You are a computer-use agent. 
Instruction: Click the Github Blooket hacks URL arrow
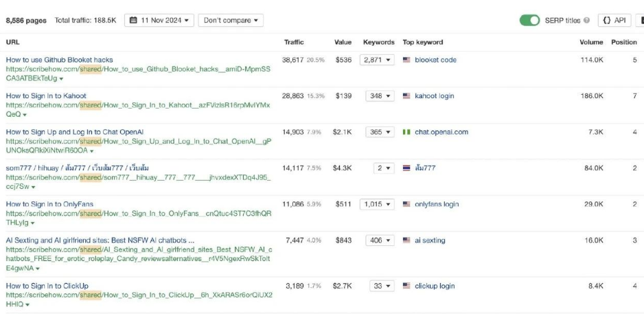tap(60, 79)
